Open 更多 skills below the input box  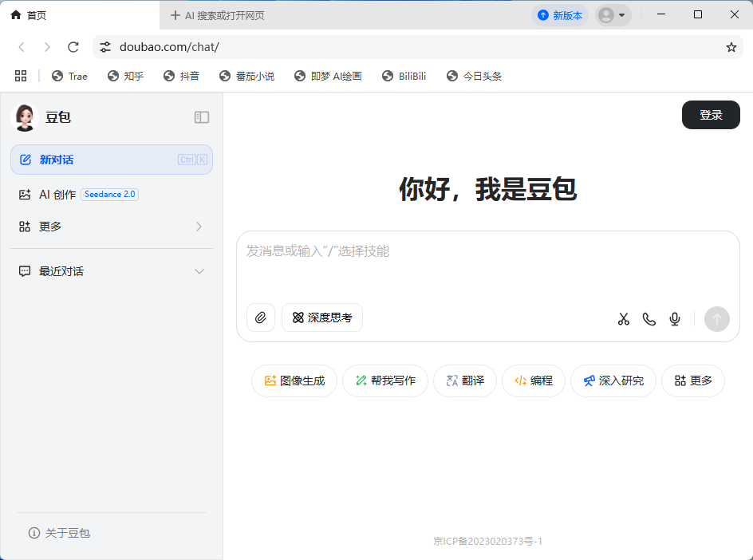pyautogui.click(x=693, y=381)
